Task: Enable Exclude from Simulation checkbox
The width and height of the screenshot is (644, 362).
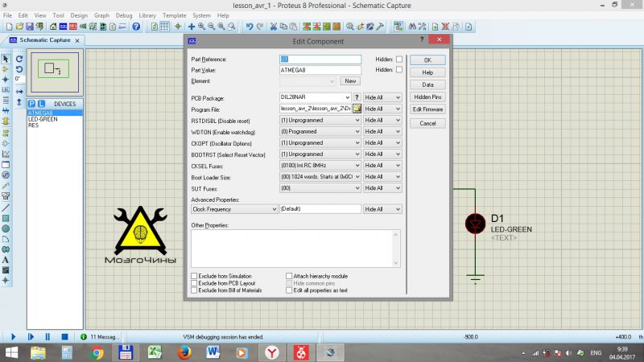Action: [x=194, y=276]
